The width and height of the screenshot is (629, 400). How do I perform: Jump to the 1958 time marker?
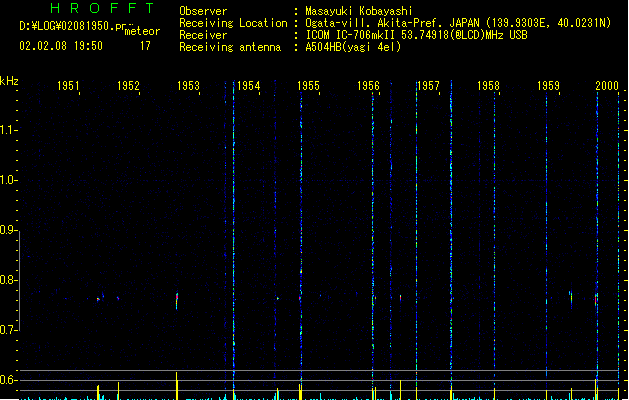coord(488,85)
